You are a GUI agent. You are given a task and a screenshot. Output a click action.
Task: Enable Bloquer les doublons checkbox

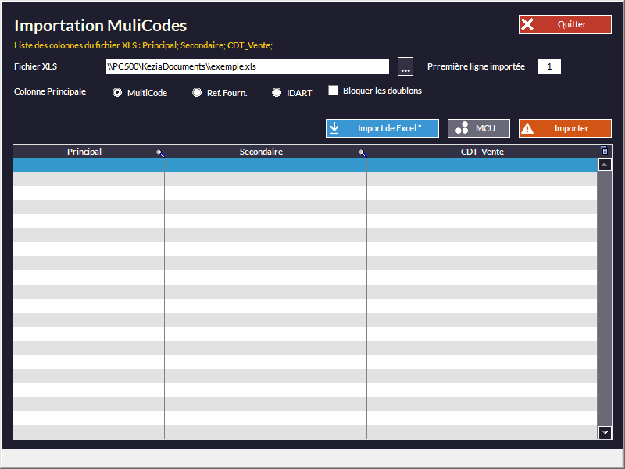pos(334,91)
